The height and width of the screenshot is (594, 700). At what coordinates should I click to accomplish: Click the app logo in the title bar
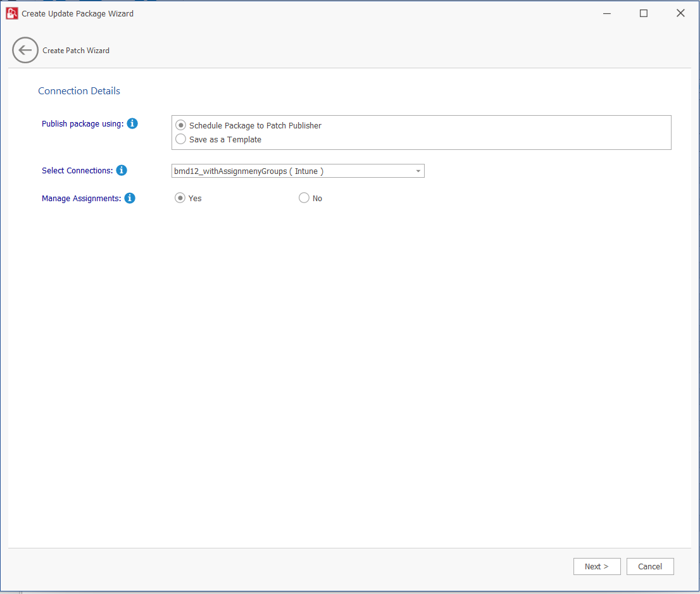(11, 13)
